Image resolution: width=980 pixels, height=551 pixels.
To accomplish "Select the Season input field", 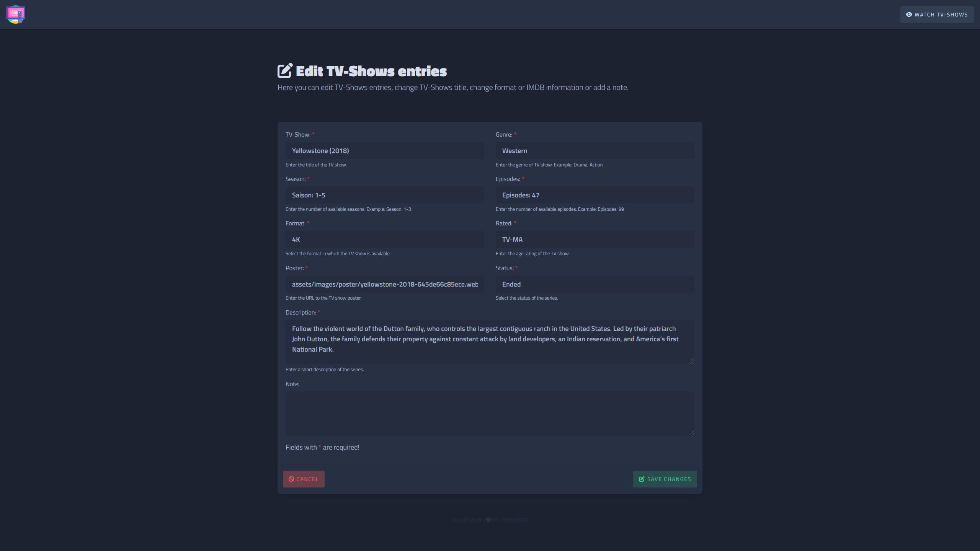I will click(384, 195).
